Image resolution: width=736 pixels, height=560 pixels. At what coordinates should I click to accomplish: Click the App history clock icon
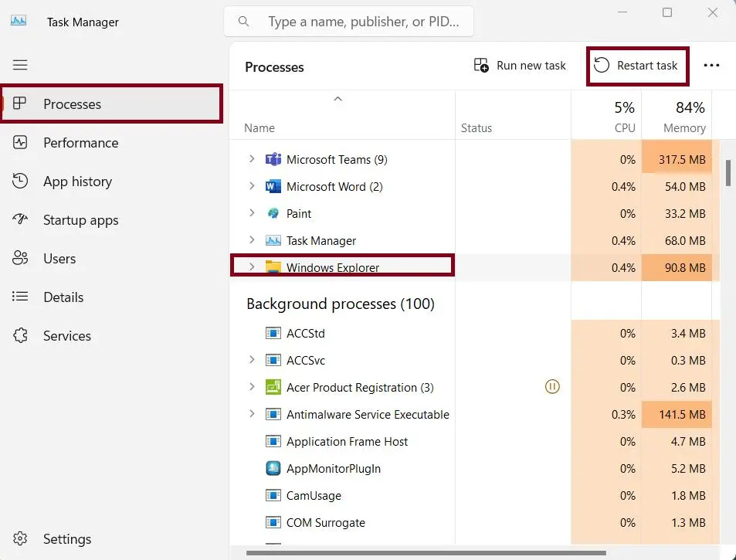(20, 182)
